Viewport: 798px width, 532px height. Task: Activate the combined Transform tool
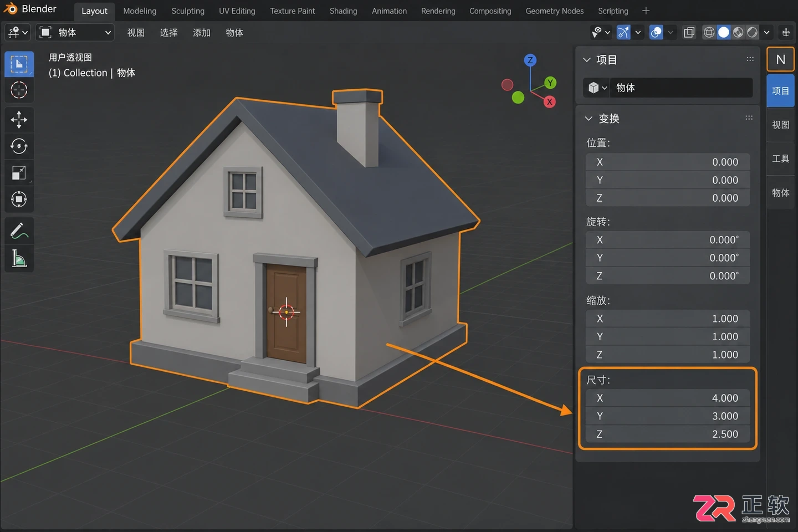click(x=19, y=199)
